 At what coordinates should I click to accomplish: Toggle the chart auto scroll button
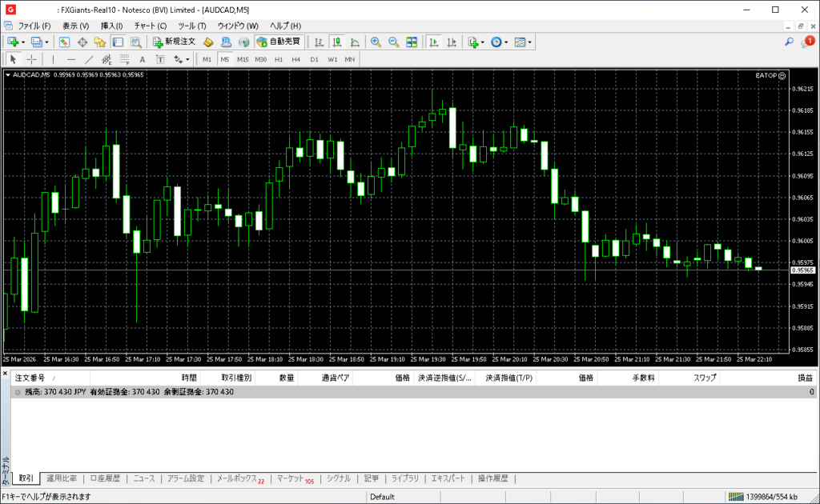coord(434,42)
